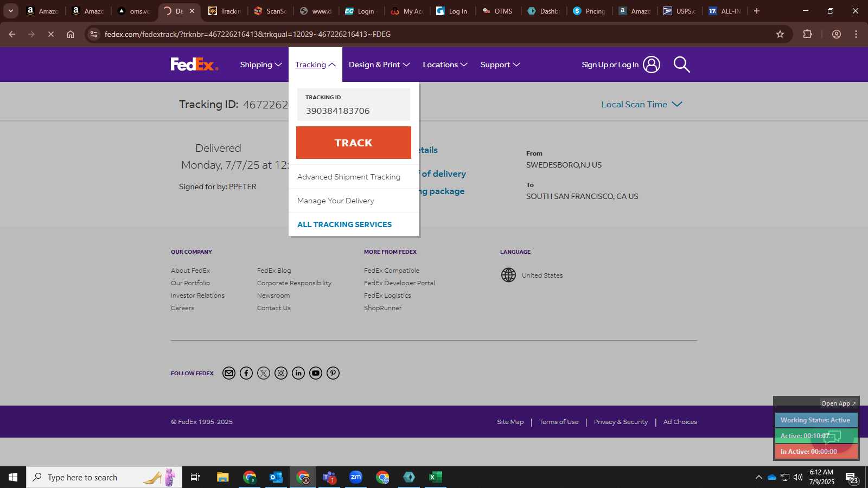The image size is (868, 488).
Task: Switch to the USPS tab
Action: pyautogui.click(x=680, y=11)
